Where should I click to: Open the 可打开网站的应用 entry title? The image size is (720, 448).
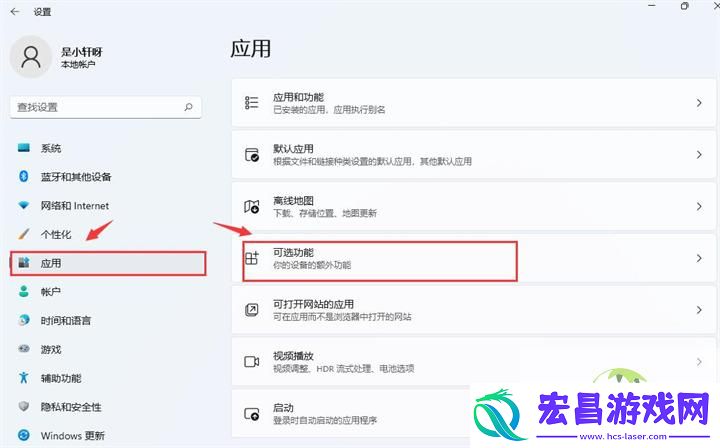pyautogui.click(x=314, y=304)
